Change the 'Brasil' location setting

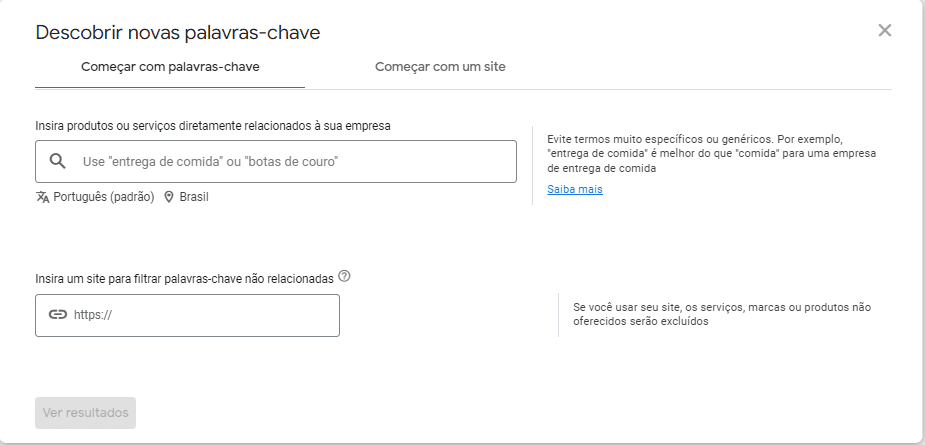194,197
